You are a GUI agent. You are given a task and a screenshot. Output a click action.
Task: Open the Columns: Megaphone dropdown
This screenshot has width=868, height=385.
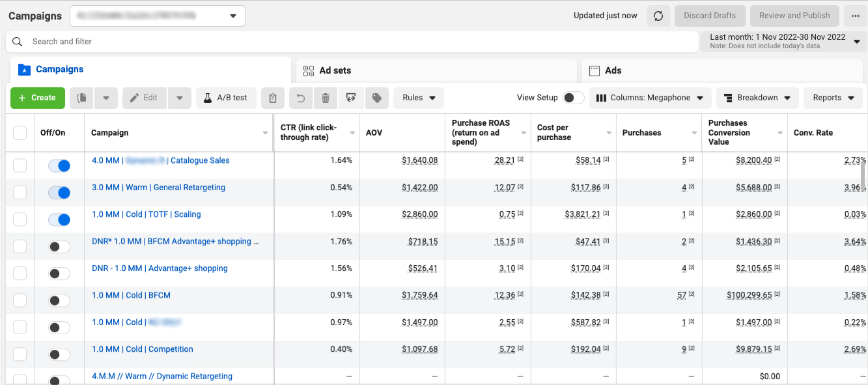pos(650,98)
